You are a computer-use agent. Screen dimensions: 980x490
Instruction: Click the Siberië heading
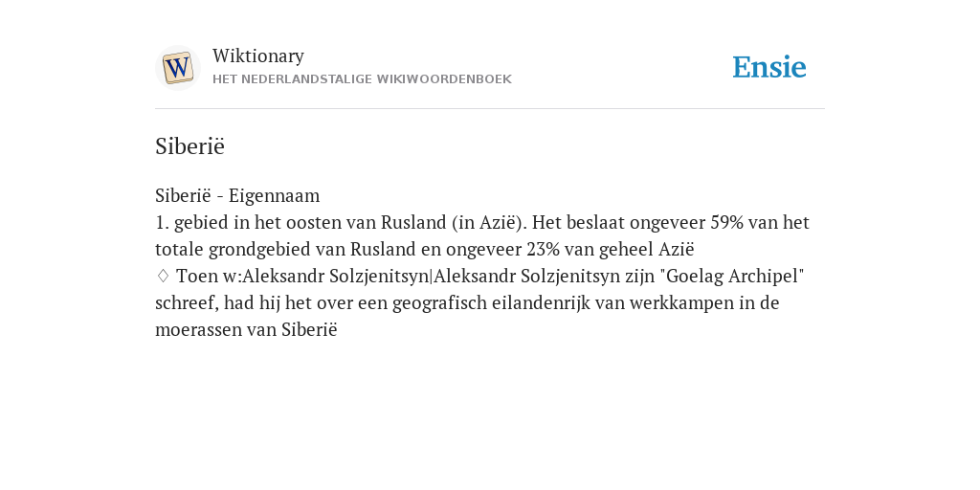[x=189, y=146]
